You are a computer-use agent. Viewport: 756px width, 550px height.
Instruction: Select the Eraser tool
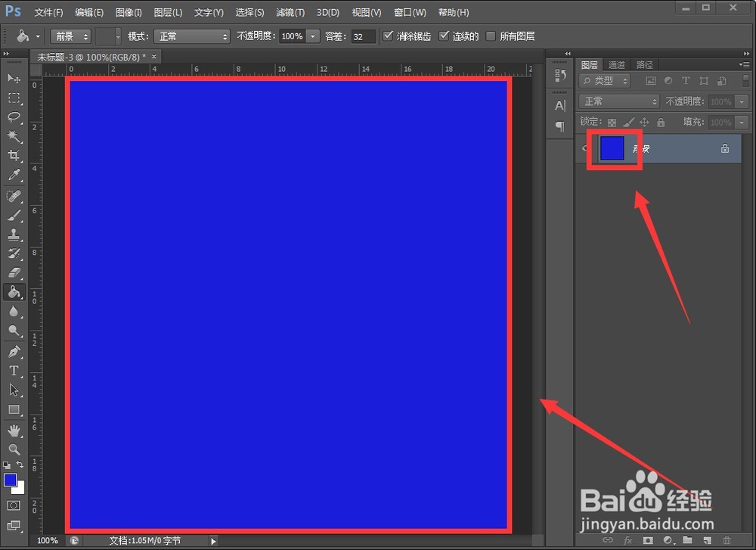(14, 272)
